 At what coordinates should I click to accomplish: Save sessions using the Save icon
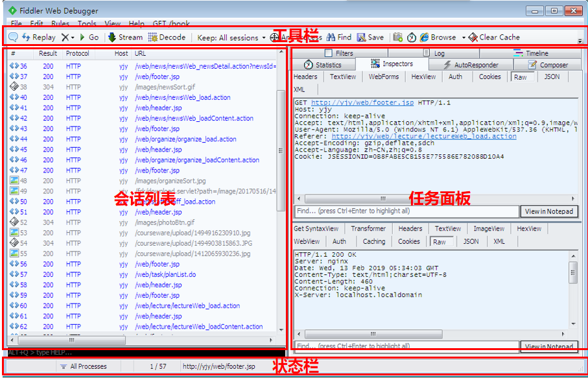[x=370, y=38]
